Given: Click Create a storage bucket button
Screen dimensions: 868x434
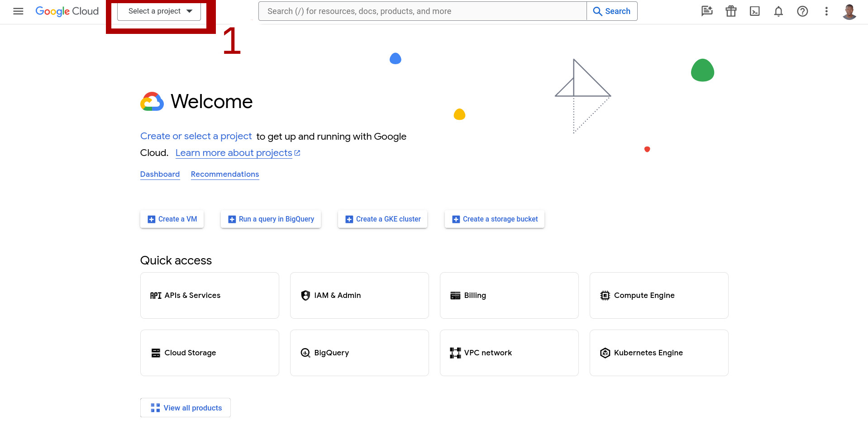Looking at the screenshot, I should (495, 219).
